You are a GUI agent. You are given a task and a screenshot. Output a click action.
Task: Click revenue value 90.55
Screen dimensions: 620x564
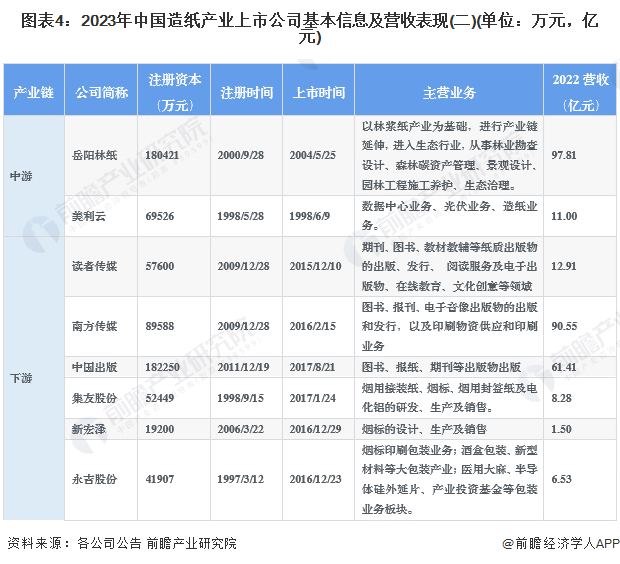tap(564, 326)
